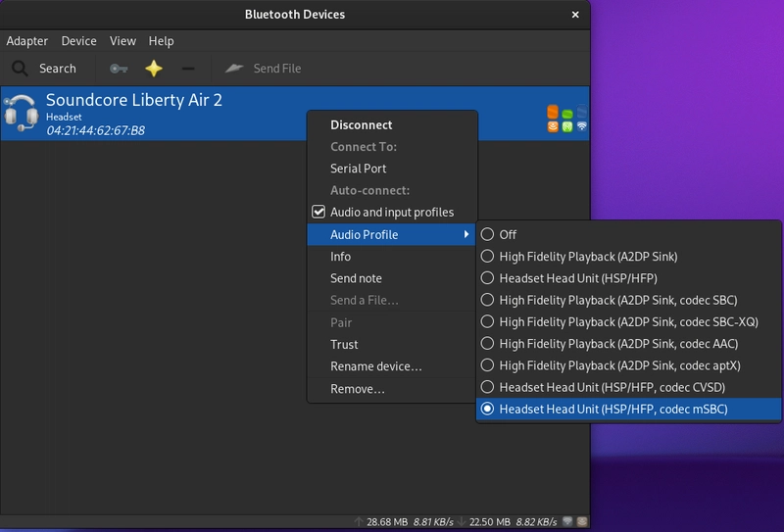
Task: Choose Send note in context menu
Action: [x=392, y=278]
